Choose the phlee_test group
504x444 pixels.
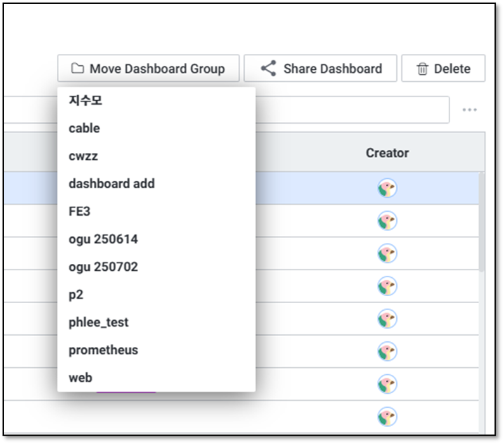tap(98, 322)
